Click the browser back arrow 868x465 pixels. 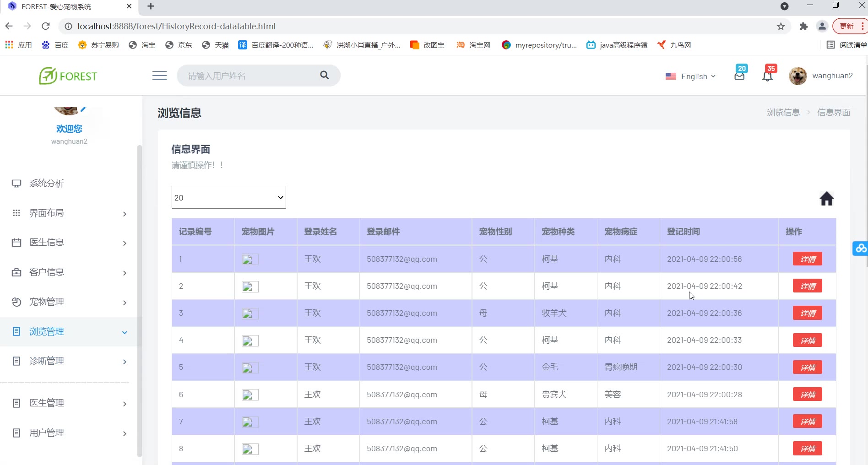point(9,26)
